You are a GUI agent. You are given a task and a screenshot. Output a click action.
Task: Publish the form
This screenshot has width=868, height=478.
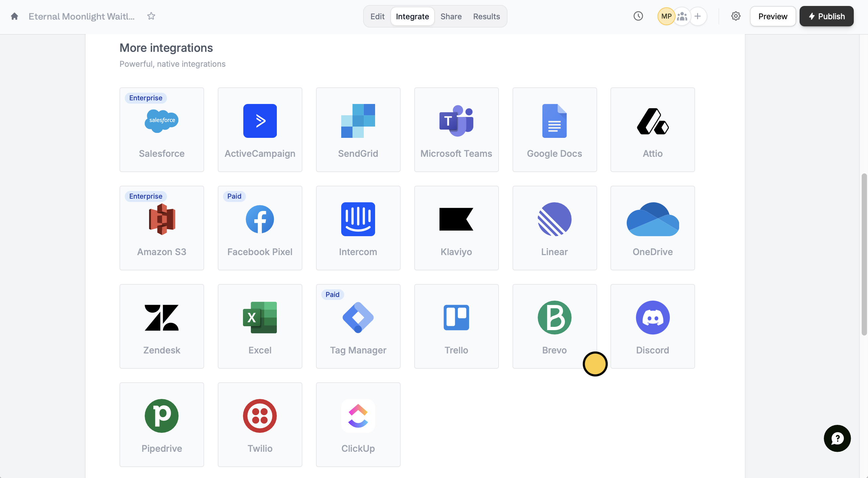point(826,16)
